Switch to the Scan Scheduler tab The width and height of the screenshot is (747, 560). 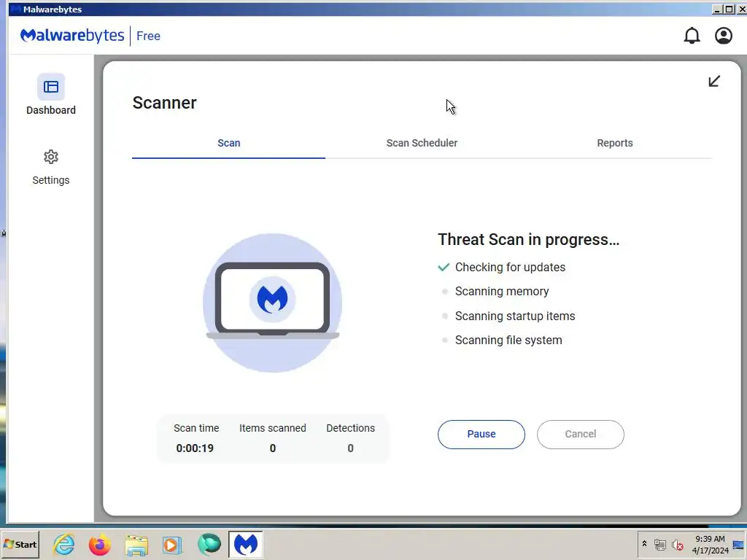coord(422,143)
